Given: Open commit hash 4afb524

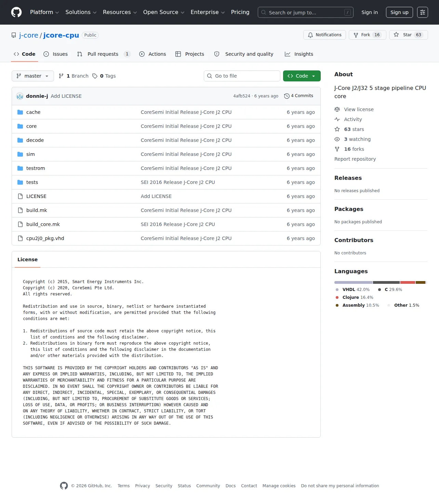Looking at the screenshot, I should pyautogui.click(x=242, y=96).
